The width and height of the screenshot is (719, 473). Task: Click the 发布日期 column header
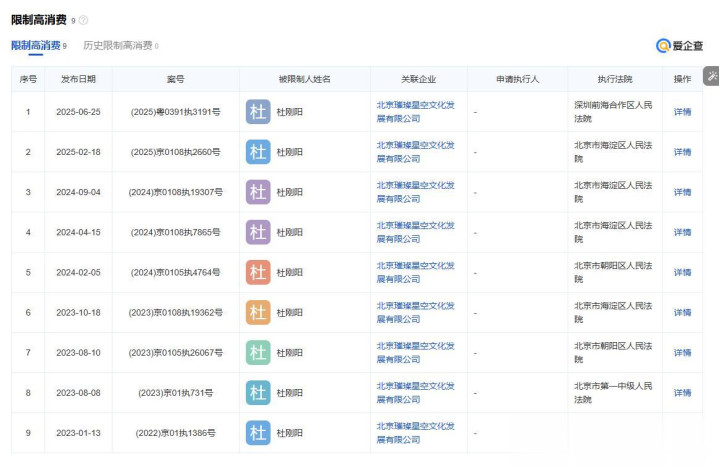pyautogui.click(x=78, y=79)
